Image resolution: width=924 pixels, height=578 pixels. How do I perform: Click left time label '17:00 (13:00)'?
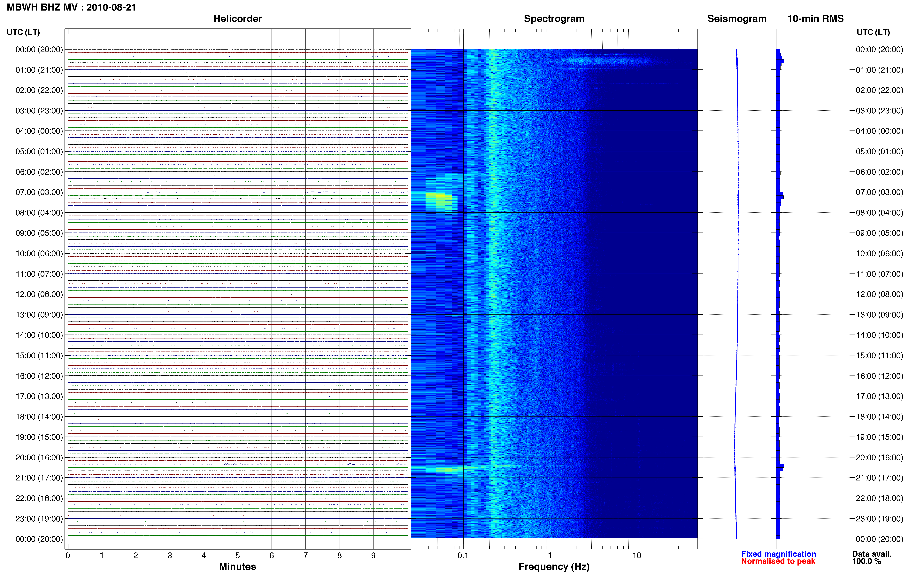tap(39, 396)
